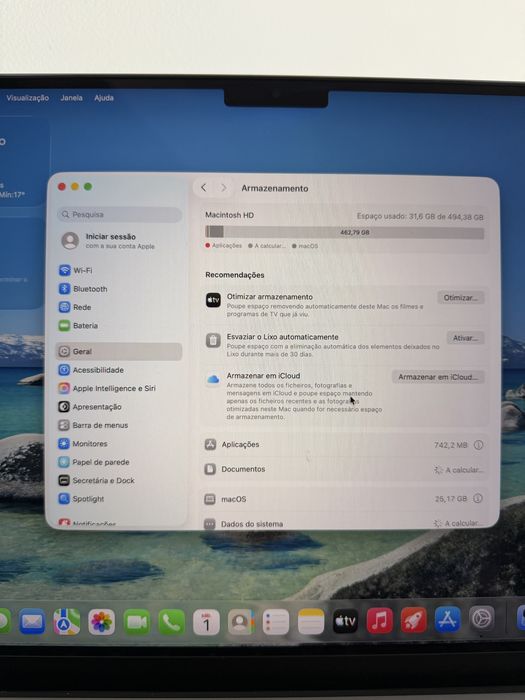This screenshot has width=525, height=700.
Task: Click the Otimizar... button
Action: tap(461, 298)
